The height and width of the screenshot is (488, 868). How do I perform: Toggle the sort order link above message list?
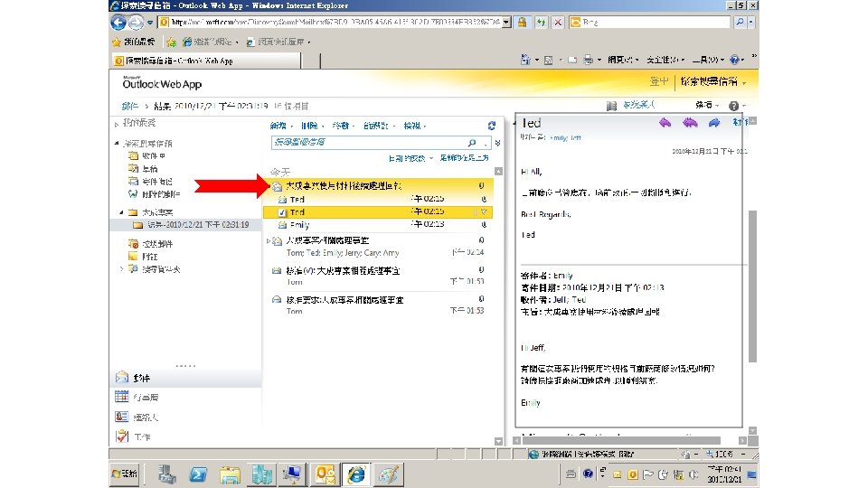coord(464,158)
